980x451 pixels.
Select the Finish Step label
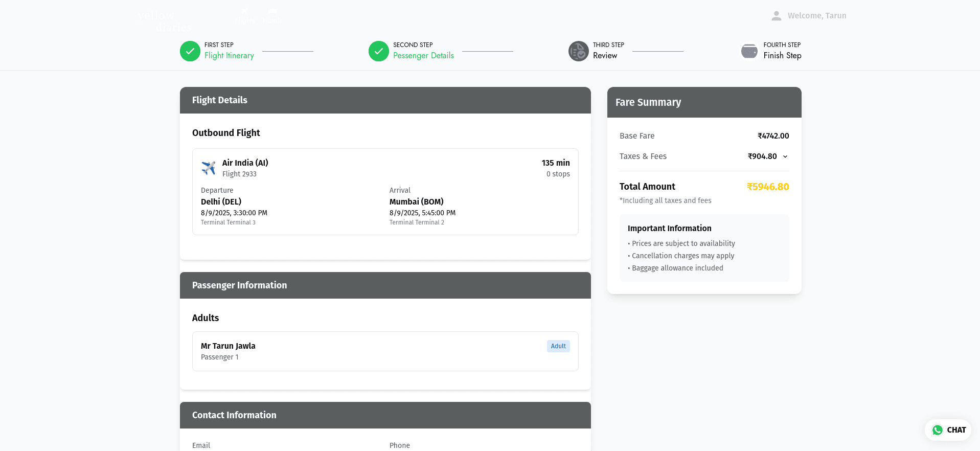tap(782, 55)
